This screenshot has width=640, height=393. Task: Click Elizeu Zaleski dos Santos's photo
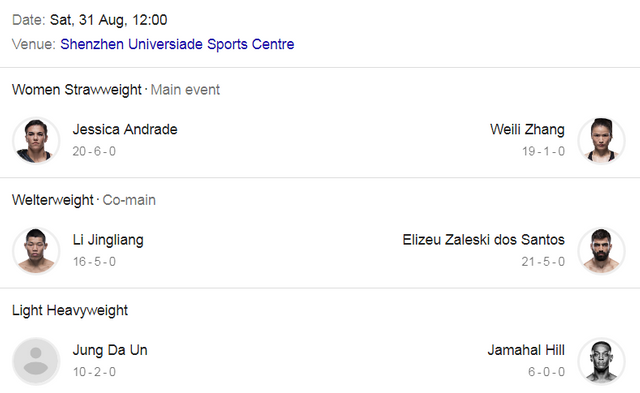pos(601,251)
